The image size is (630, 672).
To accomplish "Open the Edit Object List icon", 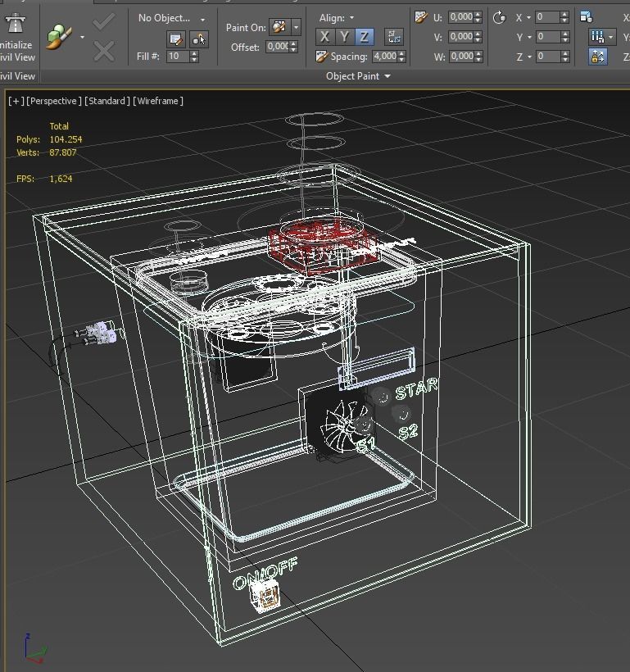I will pyautogui.click(x=175, y=39).
